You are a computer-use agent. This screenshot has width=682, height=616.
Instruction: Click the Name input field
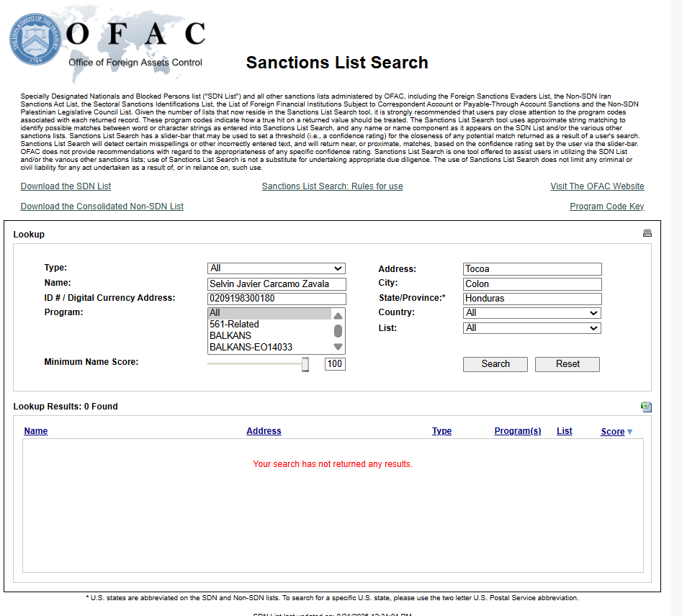tap(276, 284)
